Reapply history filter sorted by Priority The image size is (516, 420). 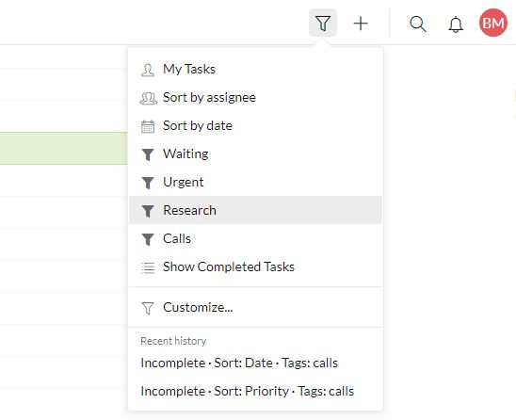coord(247,391)
